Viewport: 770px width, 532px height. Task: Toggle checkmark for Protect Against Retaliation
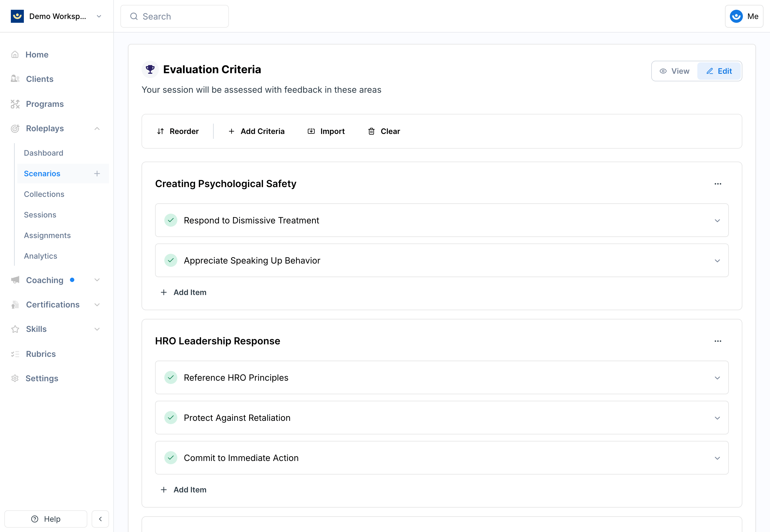pos(171,418)
